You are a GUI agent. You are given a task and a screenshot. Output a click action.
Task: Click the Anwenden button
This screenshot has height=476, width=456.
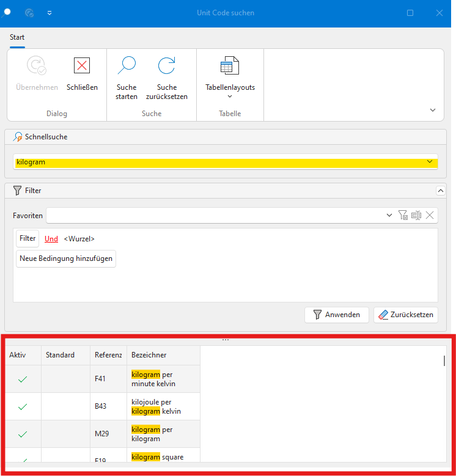click(x=336, y=315)
